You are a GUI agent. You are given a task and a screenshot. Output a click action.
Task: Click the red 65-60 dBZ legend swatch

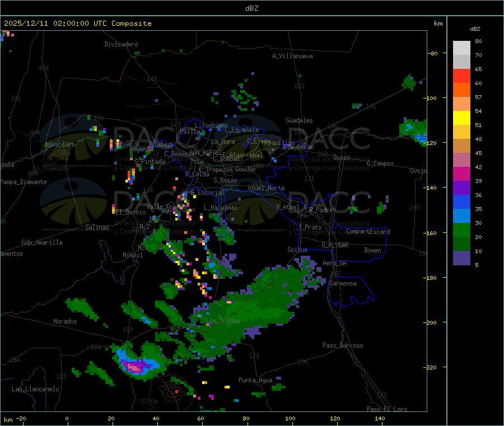pos(461,76)
